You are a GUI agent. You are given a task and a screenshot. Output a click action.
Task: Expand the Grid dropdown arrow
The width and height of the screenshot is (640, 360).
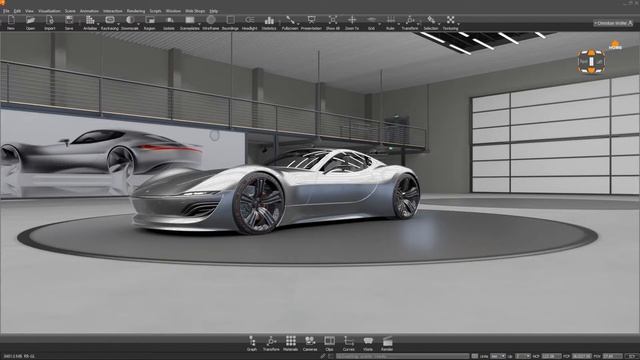(x=379, y=25)
